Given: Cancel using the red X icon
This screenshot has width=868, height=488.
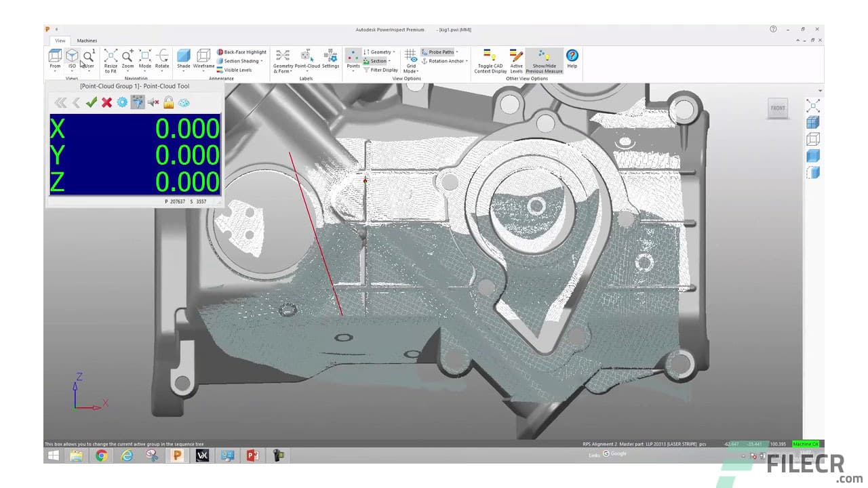Looking at the screenshot, I should (x=106, y=102).
